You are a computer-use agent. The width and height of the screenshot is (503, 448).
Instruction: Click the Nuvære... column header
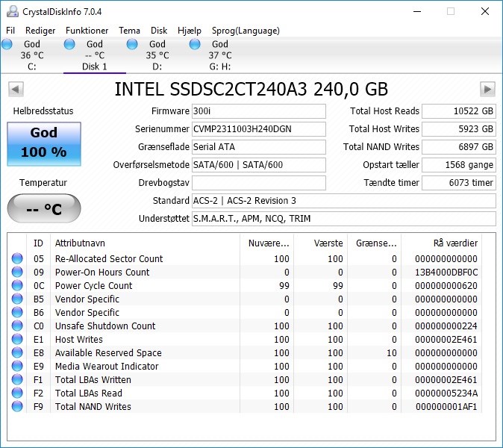[x=266, y=243]
